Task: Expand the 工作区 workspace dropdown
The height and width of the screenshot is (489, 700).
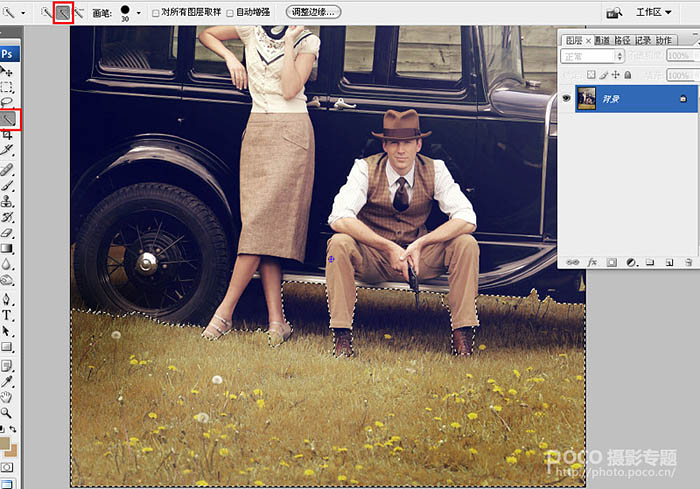Action: click(x=655, y=12)
